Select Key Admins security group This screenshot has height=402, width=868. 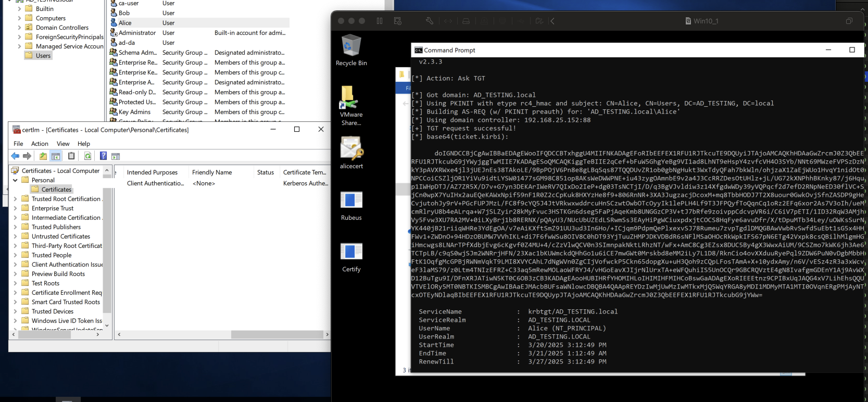(199, 112)
